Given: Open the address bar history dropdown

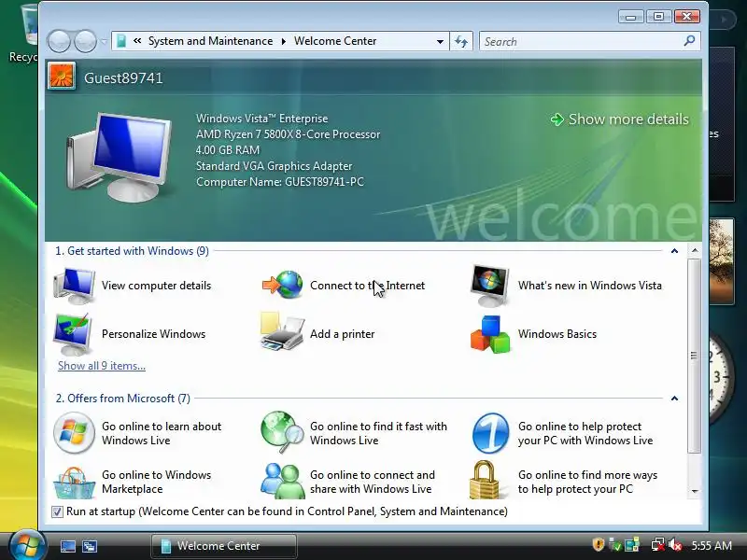Looking at the screenshot, I should [x=440, y=41].
